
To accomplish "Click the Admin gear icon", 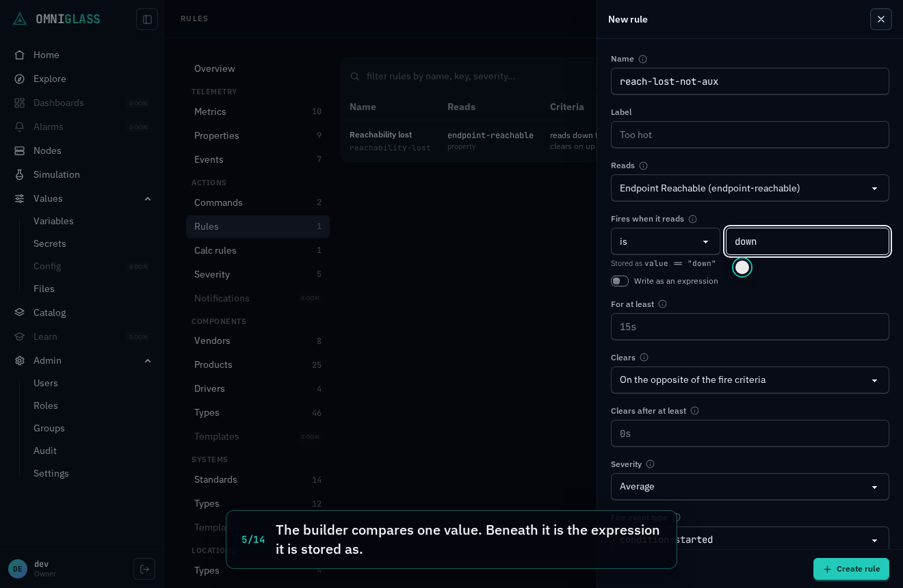I will (x=20, y=360).
